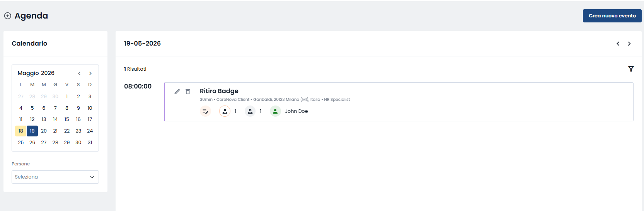
Task: Edit the Ritiro Badge event with pencil icon
Action: point(177,92)
